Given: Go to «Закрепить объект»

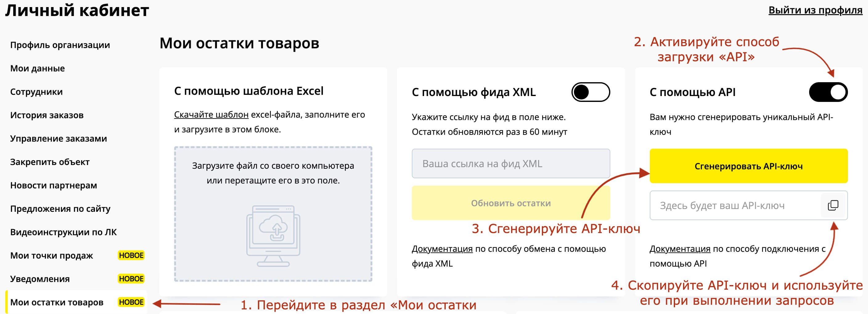Looking at the screenshot, I should (50, 162).
